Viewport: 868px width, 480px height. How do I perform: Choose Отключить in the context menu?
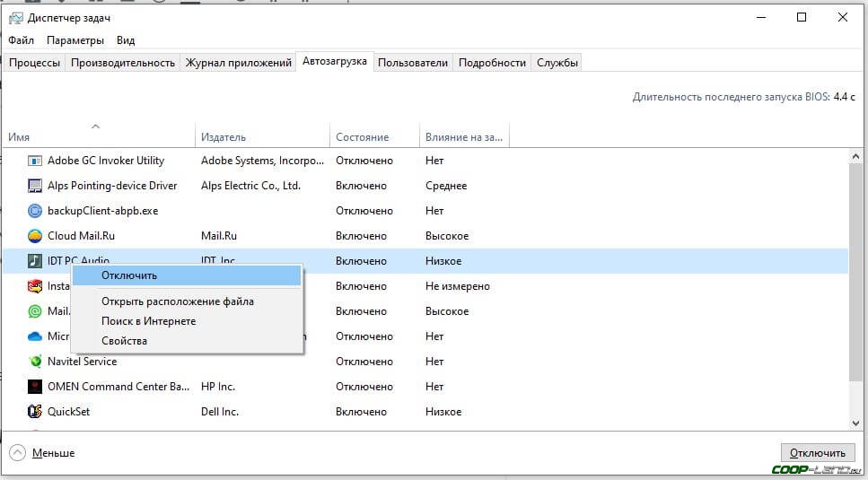coord(187,275)
